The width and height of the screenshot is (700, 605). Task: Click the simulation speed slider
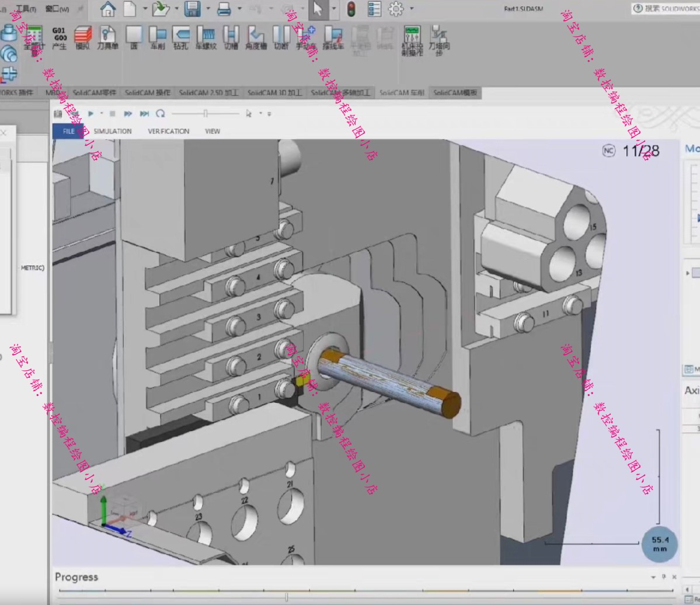205,114
